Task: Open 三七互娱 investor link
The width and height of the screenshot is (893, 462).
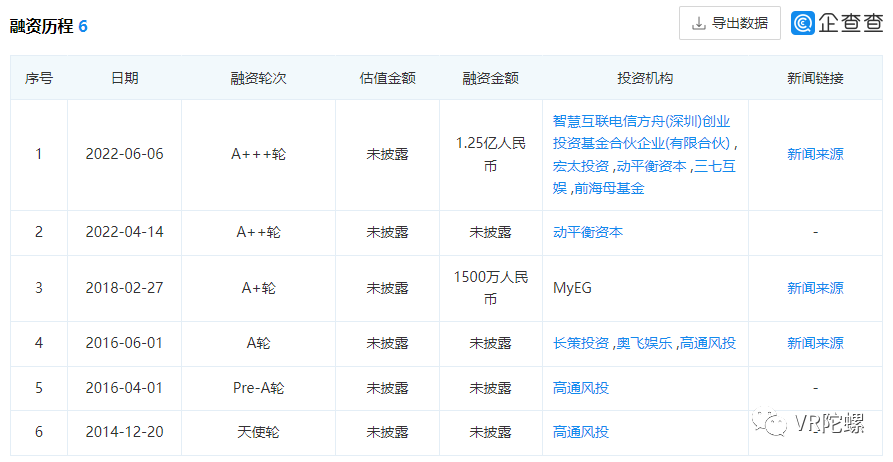Action: click(644, 177)
